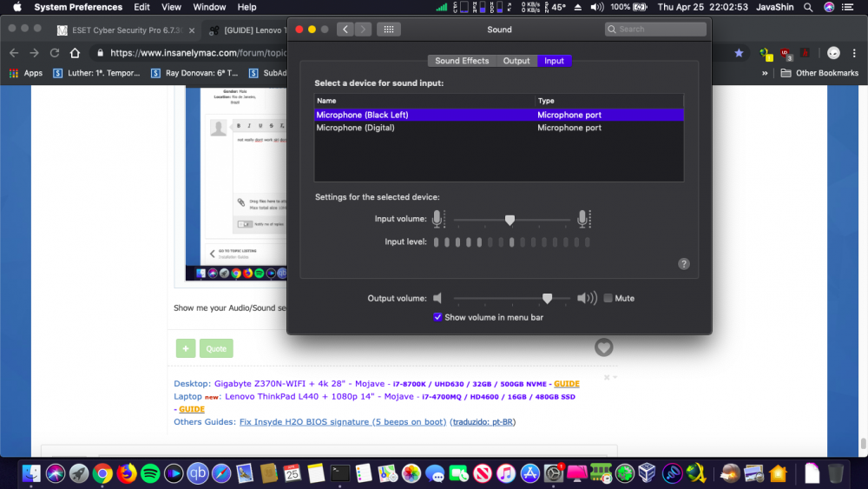
Task: Go back using the Sound window's back arrow
Action: point(345,30)
